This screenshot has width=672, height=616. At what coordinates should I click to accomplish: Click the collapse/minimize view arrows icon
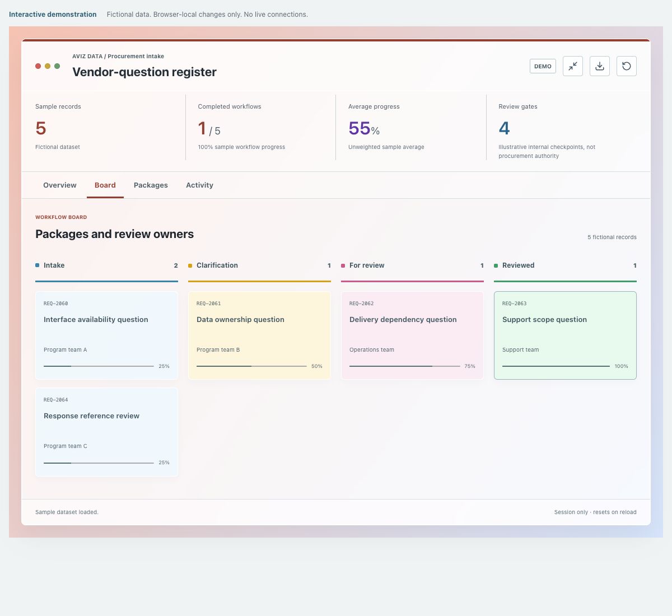(573, 66)
